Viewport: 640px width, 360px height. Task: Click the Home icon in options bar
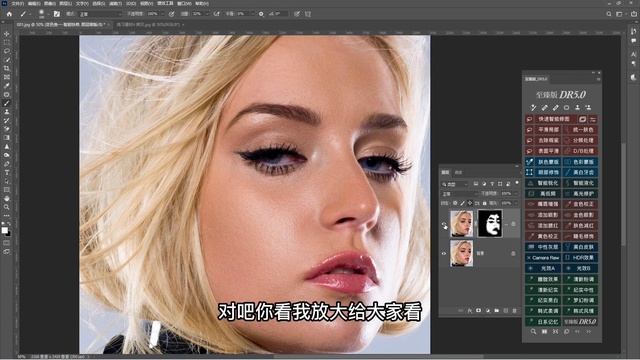click(x=9, y=14)
